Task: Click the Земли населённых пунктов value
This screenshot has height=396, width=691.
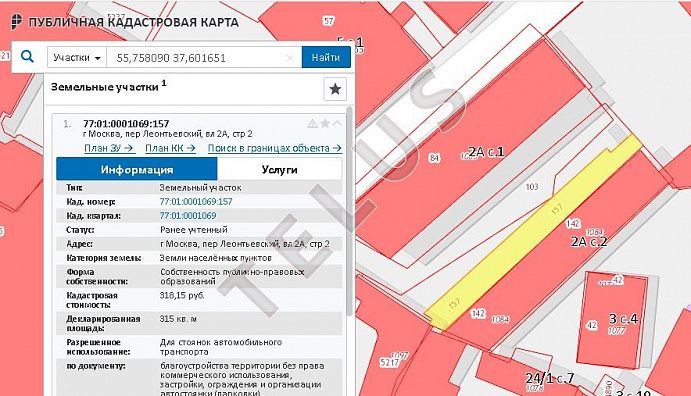Action: point(215,258)
